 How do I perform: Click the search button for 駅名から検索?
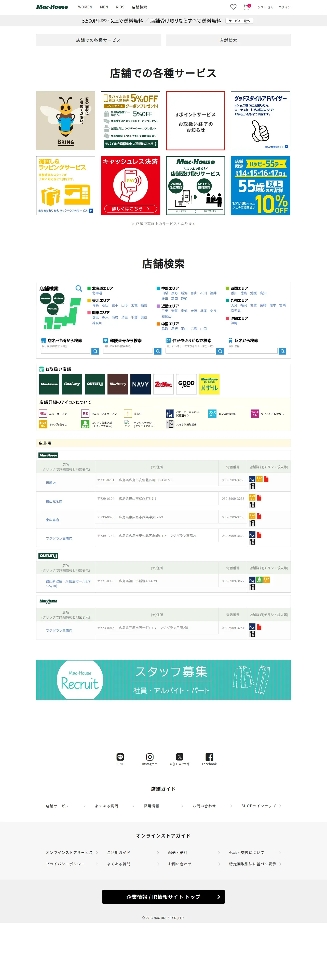(282, 351)
